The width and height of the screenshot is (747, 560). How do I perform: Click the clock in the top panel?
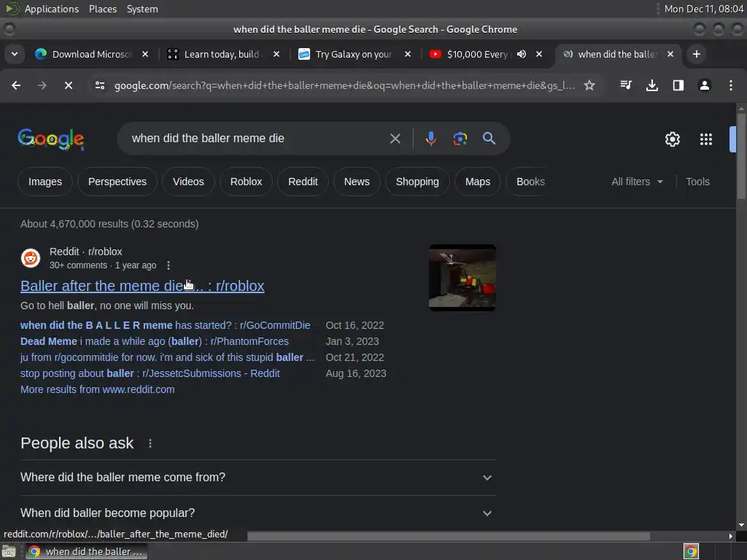(704, 9)
